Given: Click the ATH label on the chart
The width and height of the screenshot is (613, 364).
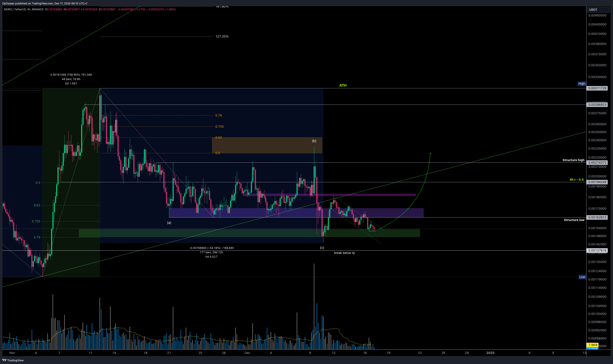Looking at the screenshot, I should tap(343, 85).
